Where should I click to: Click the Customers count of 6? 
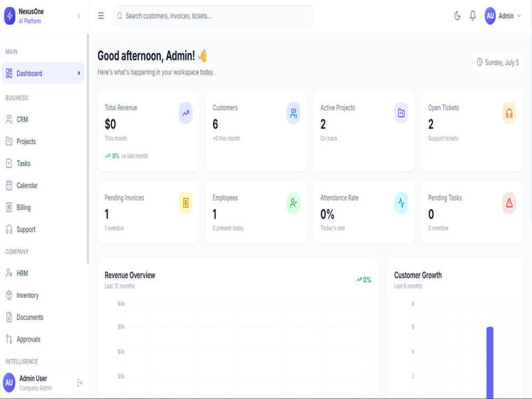(215, 124)
